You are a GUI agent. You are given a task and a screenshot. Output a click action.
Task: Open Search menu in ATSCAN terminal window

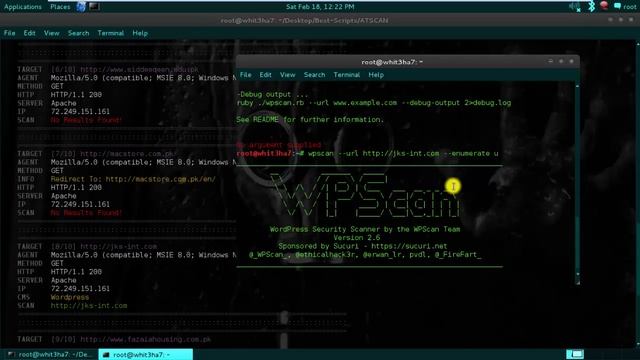[x=78, y=33]
